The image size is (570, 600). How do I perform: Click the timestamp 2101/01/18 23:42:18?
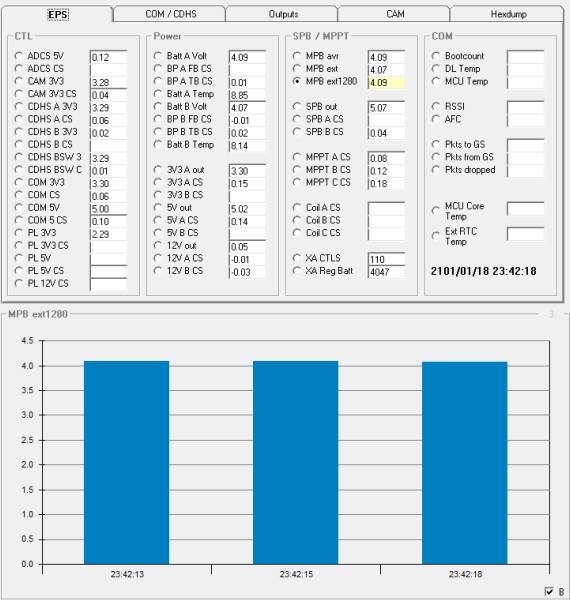(484, 271)
